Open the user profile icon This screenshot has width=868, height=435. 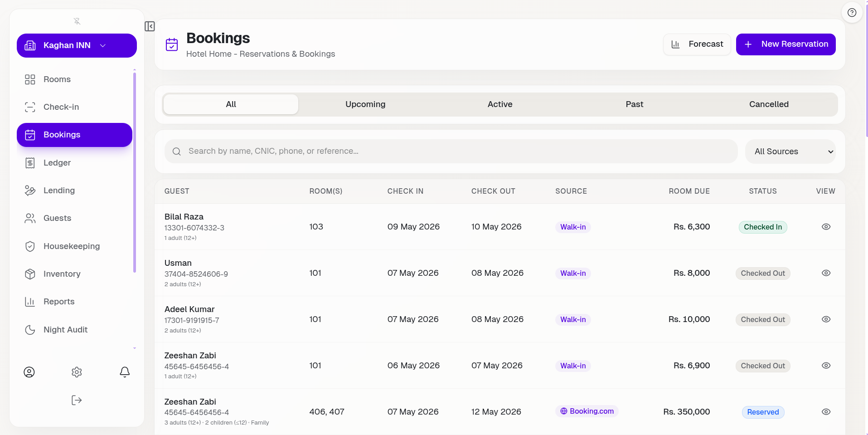pos(29,372)
